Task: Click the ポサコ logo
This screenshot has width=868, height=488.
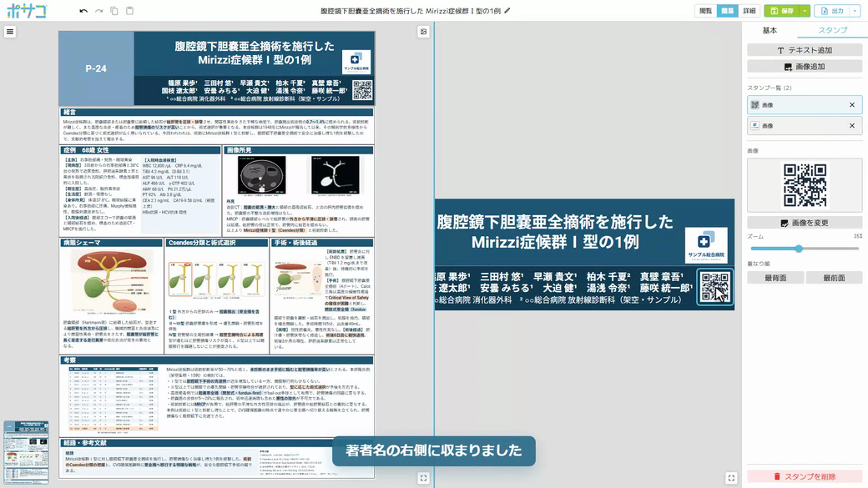Action: click(x=27, y=11)
